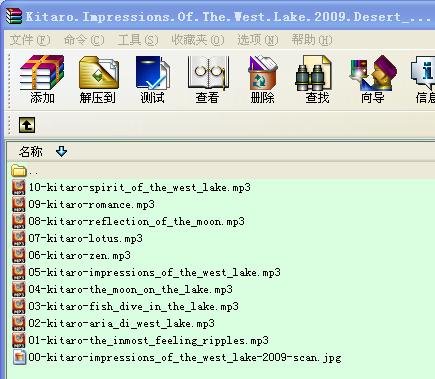435x379 pixels.
Task: Select file 03-kitaro-fish_dive_in_the_lake.mp3
Action: coord(133,307)
